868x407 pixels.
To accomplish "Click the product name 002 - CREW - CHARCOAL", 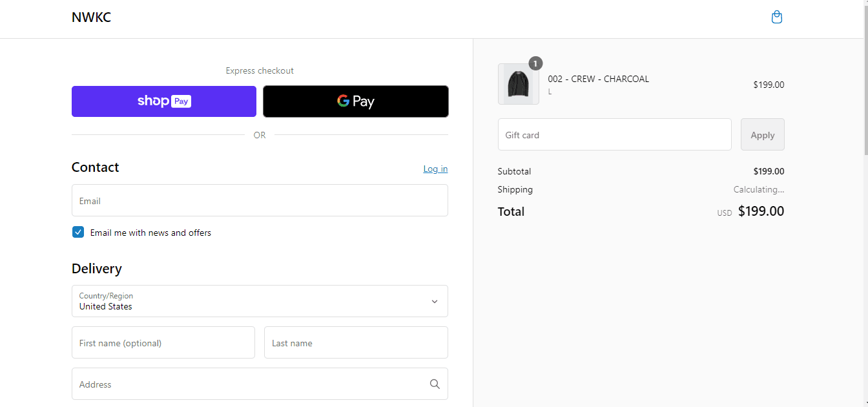I will tap(599, 79).
